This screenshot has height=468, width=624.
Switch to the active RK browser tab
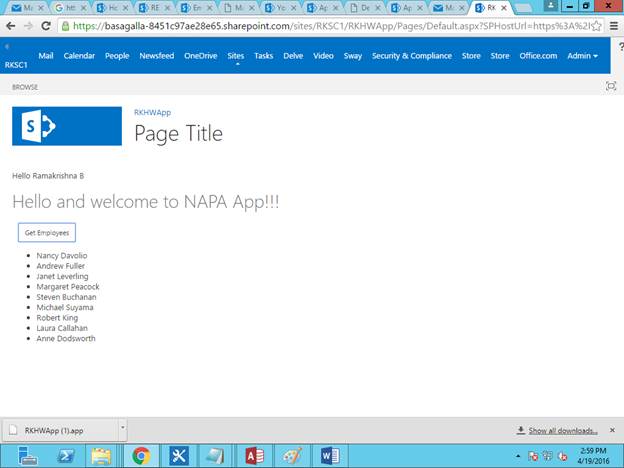point(491,8)
